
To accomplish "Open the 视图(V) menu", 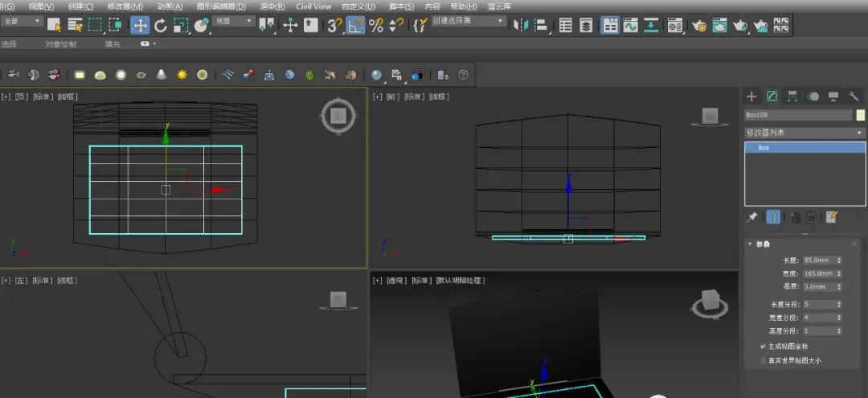I will tap(41, 6).
